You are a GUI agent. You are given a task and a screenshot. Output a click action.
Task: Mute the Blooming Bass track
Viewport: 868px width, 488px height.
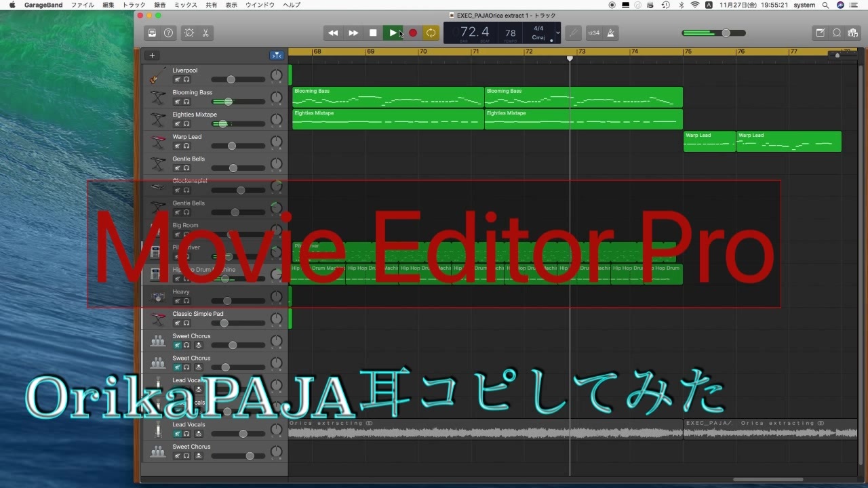click(x=177, y=102)
